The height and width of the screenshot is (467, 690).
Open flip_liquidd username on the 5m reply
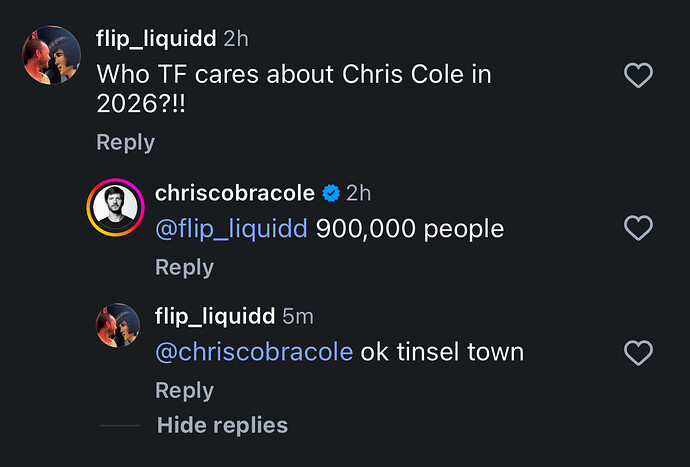click(x=215, y=316)
